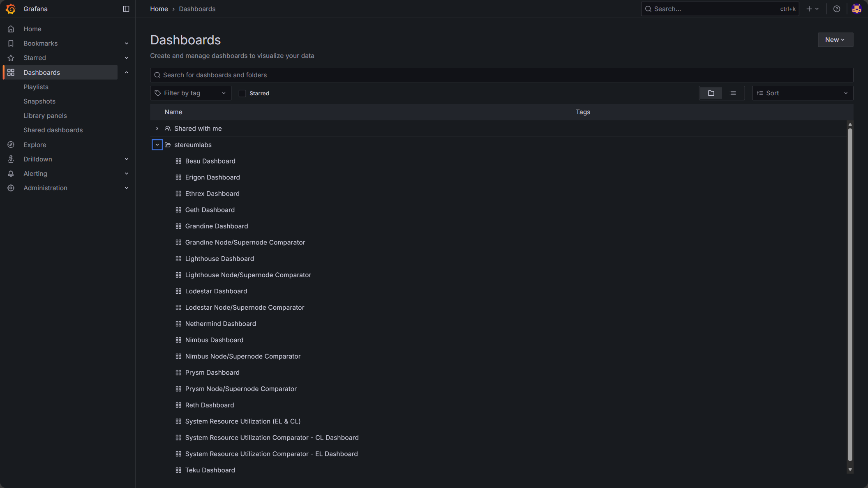Collapse the Dashboards sidebar section
This screenshot has width=868, height=488.
pyautogui.click(x=127, y=72)
